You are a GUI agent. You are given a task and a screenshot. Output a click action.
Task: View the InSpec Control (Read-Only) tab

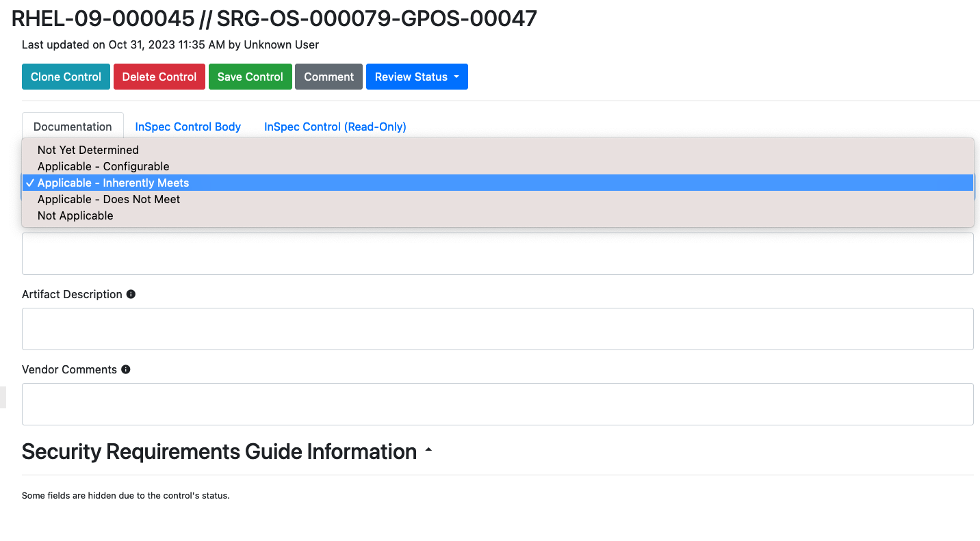coord(335,127)
